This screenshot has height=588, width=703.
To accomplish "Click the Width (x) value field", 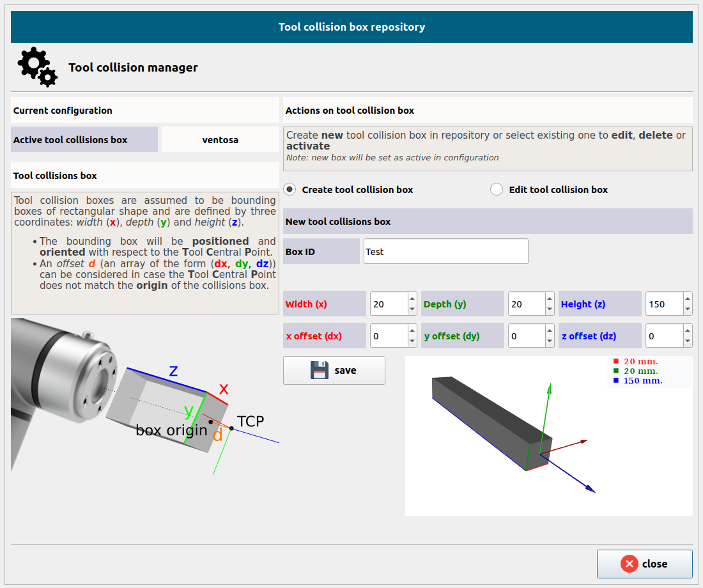I will pyautogui.click(x=389, y=304).
